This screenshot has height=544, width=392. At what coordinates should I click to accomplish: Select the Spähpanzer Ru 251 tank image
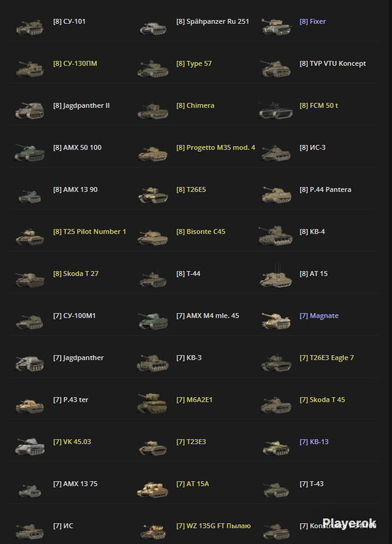153,28
